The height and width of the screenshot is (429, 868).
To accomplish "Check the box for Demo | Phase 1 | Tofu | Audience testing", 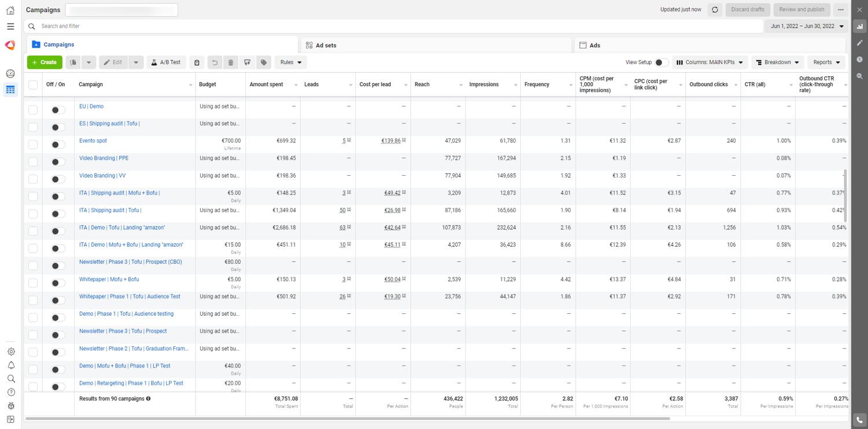I will tap(33, 317).
